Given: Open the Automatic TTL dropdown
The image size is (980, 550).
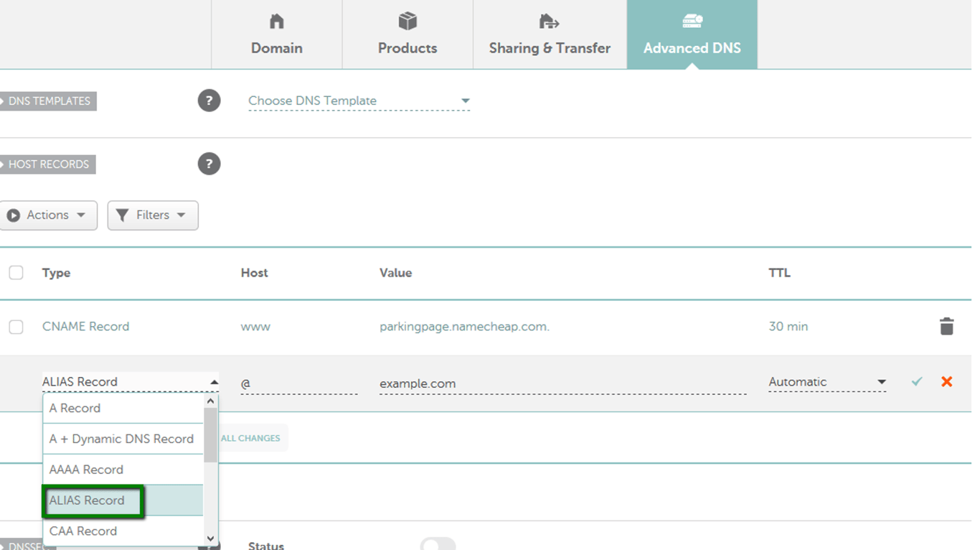Looking at the screenshot, I should [x=826, y=382].
